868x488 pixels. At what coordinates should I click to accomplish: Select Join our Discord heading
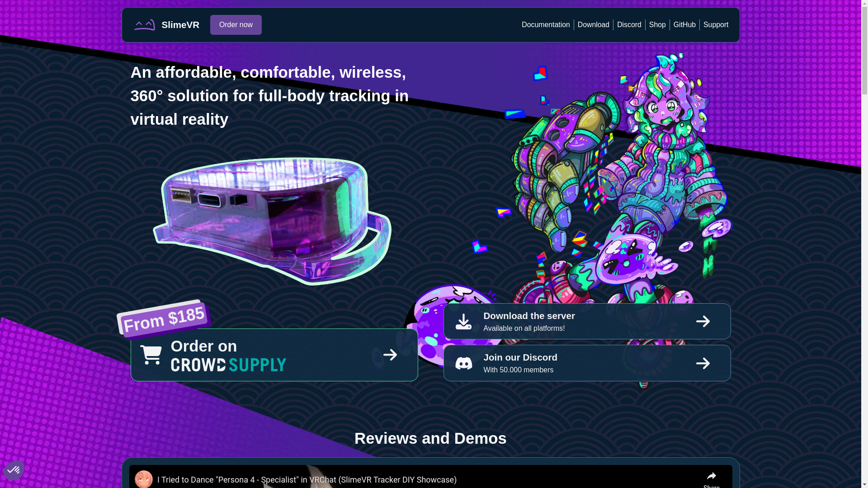point(520,357)
